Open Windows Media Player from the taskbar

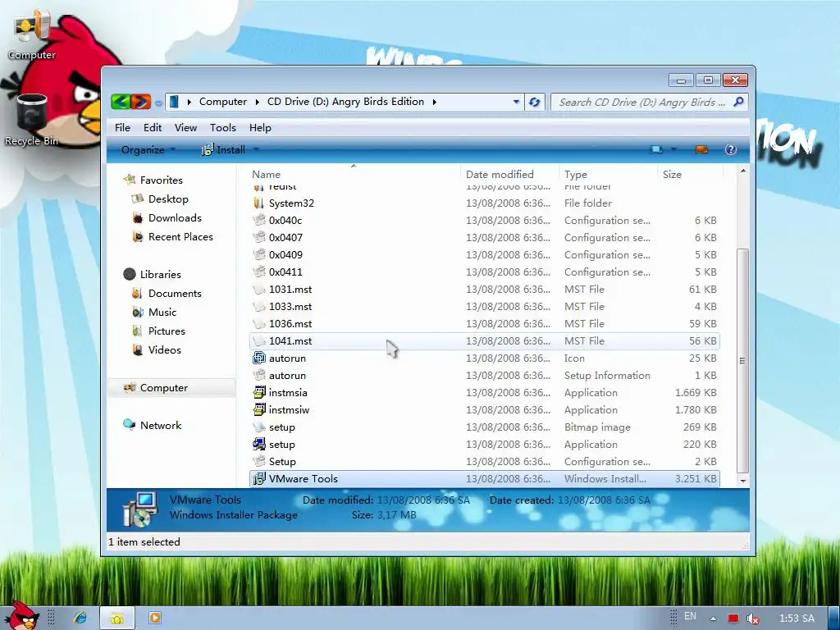155,618
